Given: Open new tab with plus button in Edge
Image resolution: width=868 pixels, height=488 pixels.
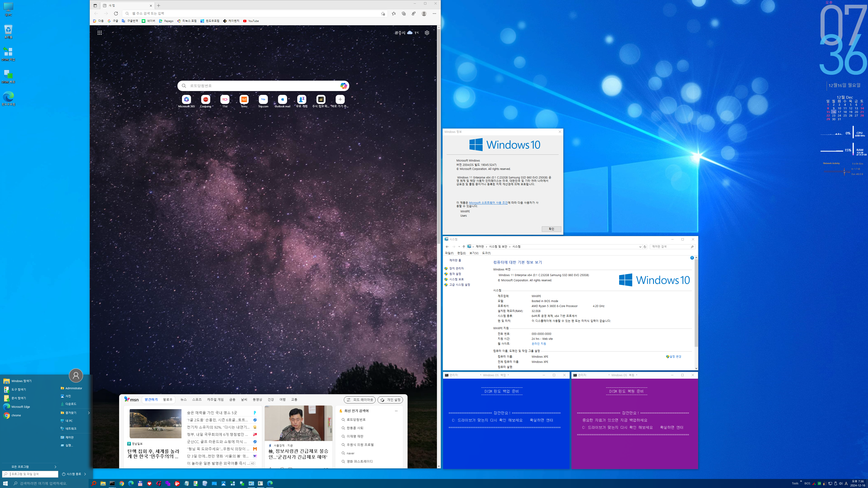Looking at the screenshot, I should tap(159, 5).
